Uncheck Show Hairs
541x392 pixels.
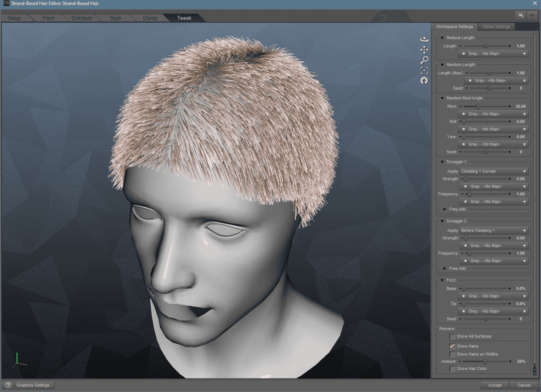[x=453, y=346]
